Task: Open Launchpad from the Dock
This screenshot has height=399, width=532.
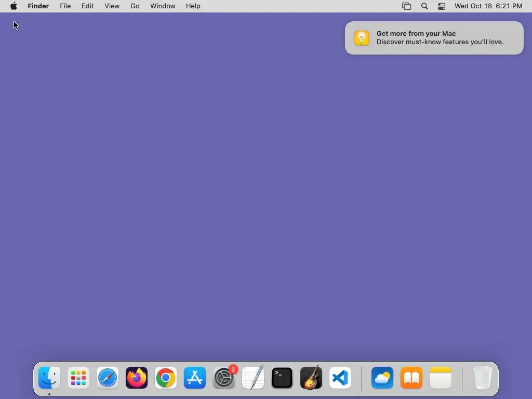Action: pyautogui.click(x=78, y=378)
